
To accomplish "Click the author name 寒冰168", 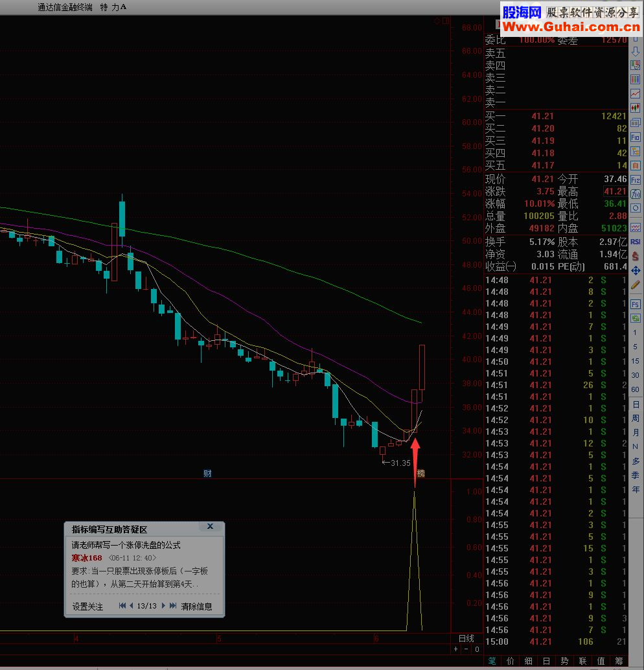I will coord(87,558).
